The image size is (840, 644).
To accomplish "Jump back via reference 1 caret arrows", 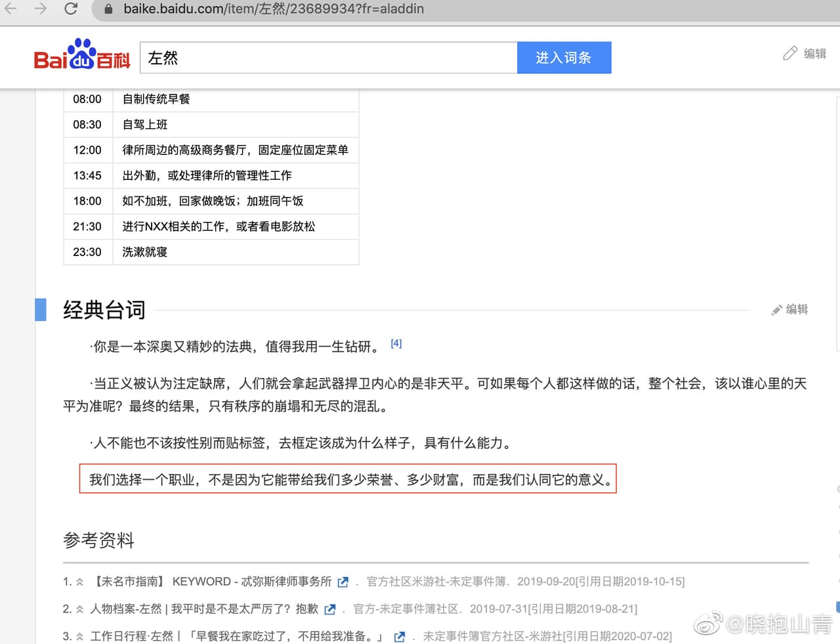I will click(x=79, y=582).
